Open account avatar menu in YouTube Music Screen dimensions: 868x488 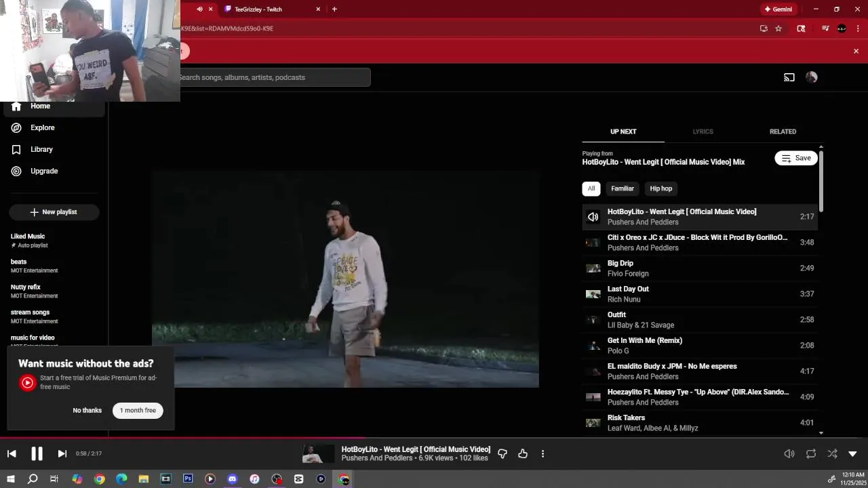tap(812, 77)
